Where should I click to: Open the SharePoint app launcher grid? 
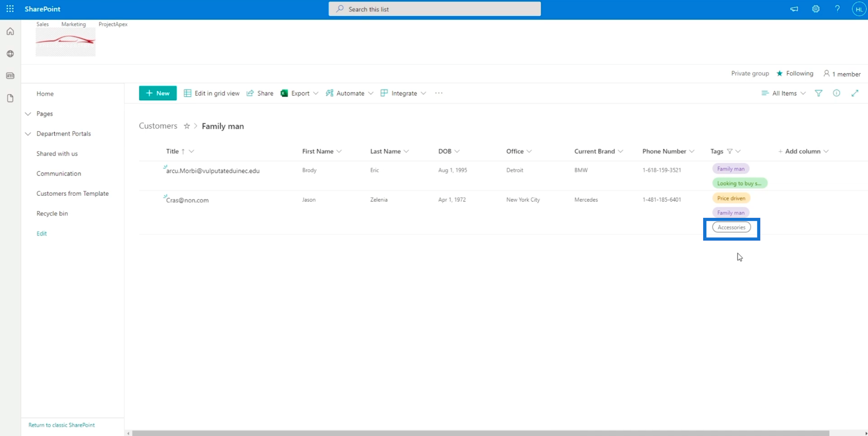click(10, 9)
